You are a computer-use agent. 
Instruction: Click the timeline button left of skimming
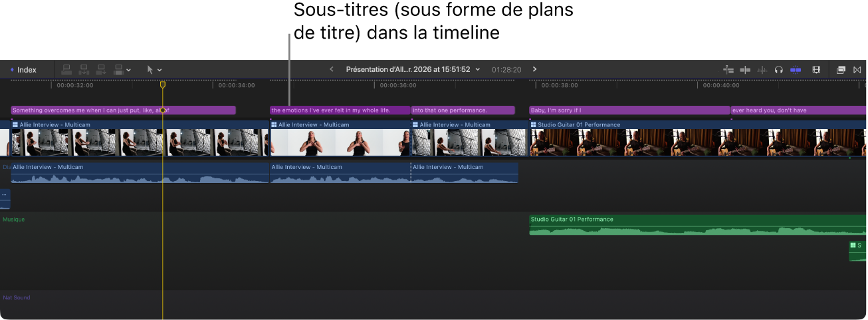tap(728, 69)
